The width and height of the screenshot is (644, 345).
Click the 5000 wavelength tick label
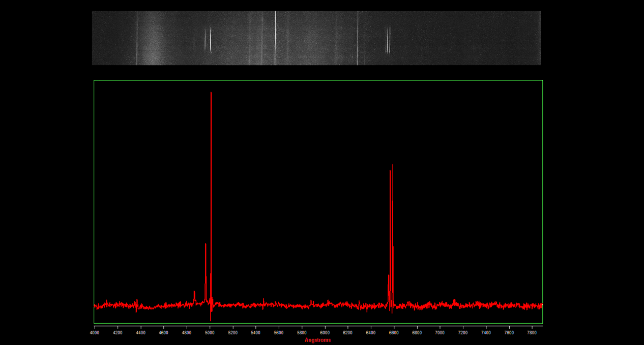pyautogui.click(x=210, y=333)
